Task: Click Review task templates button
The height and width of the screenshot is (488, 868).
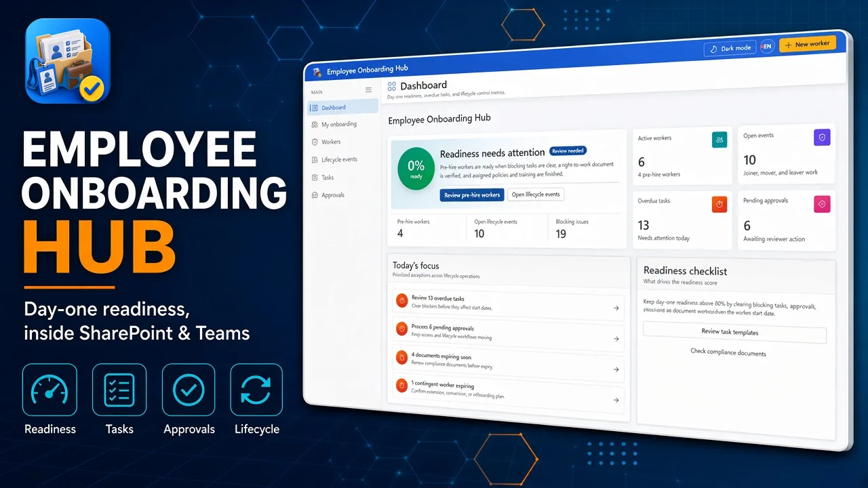Action: tap(734, 333)
